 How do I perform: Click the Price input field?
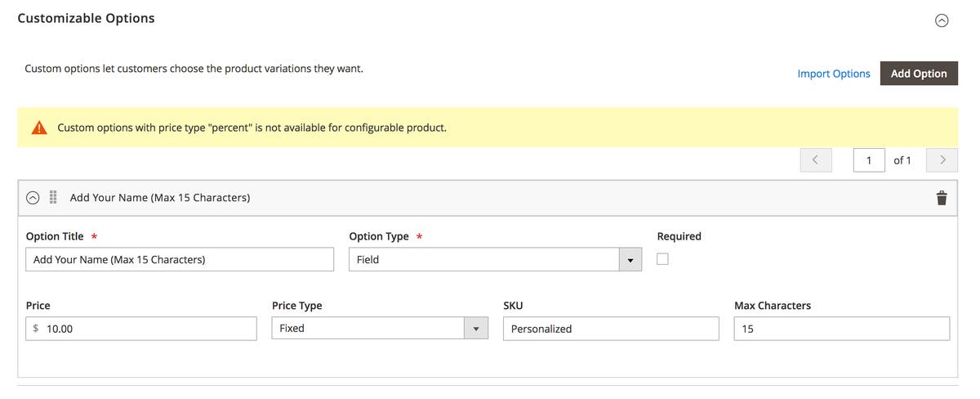(x=141, y=329)
